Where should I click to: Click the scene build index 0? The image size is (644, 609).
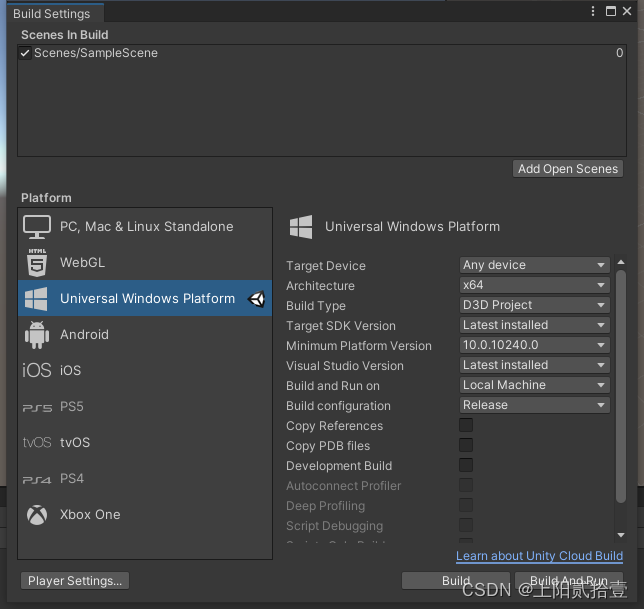[x=619, y=53]
